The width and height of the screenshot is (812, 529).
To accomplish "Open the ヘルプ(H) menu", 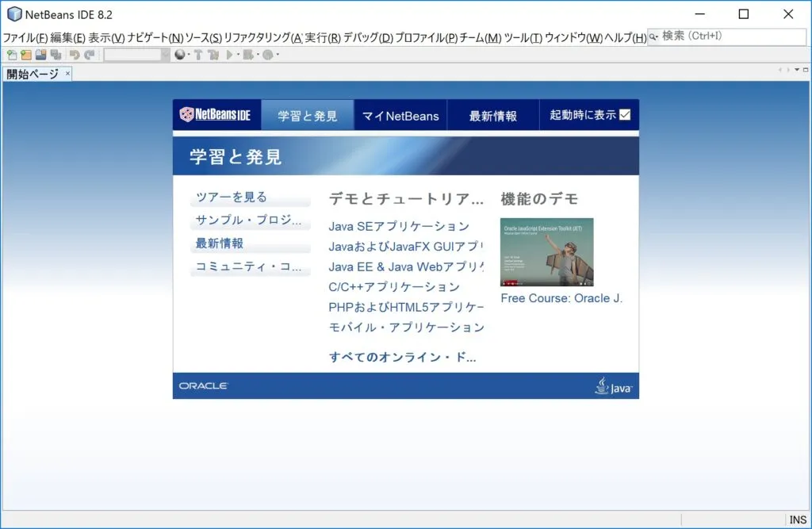I will [625, 38].
